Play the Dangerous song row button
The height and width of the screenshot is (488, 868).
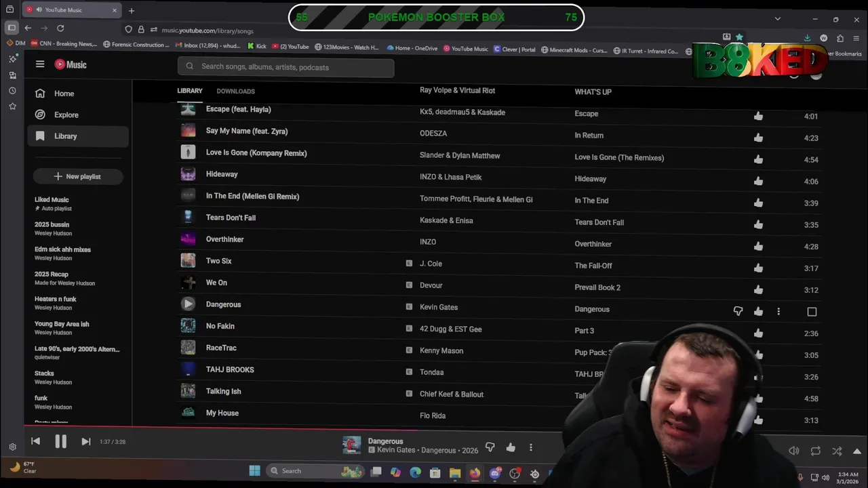pos(188,304)
